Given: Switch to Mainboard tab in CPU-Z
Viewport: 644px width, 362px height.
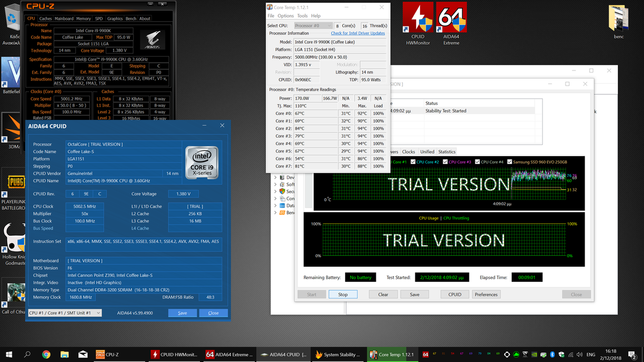Looking at the screenshot, I should (64, 19).
